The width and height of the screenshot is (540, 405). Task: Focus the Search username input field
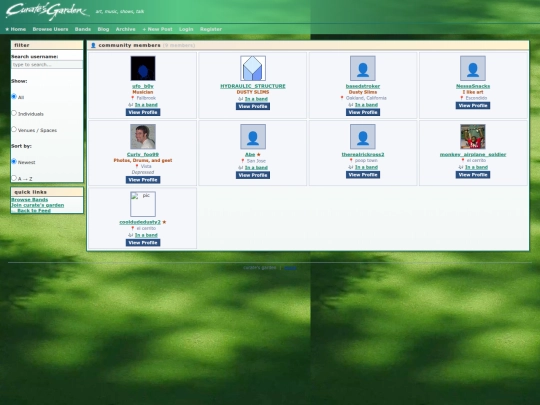47,65
